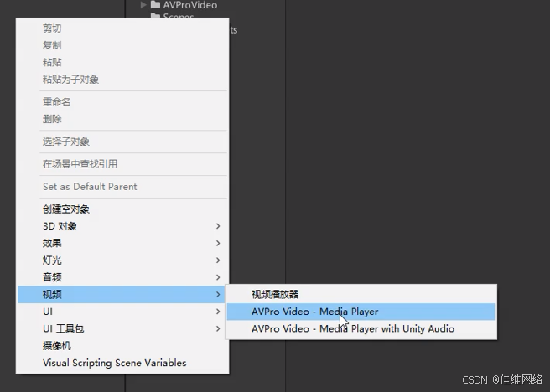Open the 效果 submenu
This screenshot has width=550, height=392.
122,243
